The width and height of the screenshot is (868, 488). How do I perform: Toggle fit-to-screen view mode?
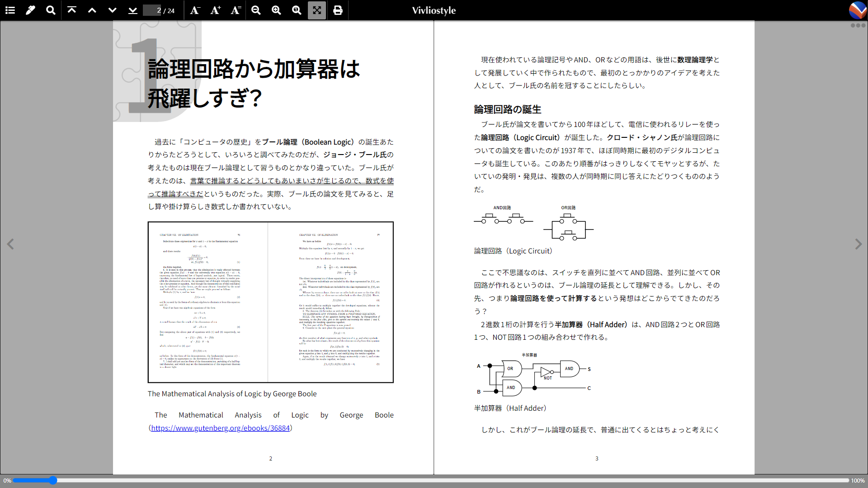click(316, 10)
